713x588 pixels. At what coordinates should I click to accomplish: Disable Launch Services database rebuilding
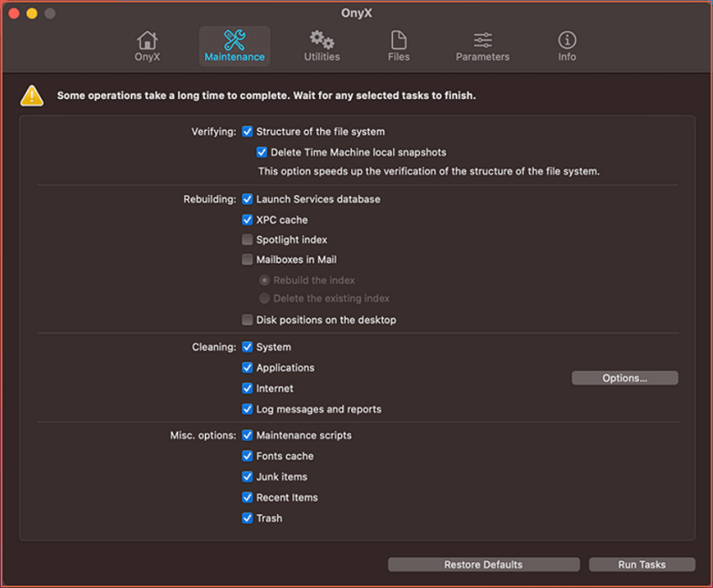point(248,199)
